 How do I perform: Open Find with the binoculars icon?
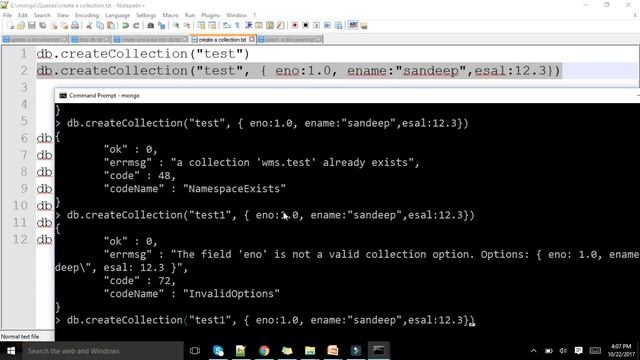151,25
